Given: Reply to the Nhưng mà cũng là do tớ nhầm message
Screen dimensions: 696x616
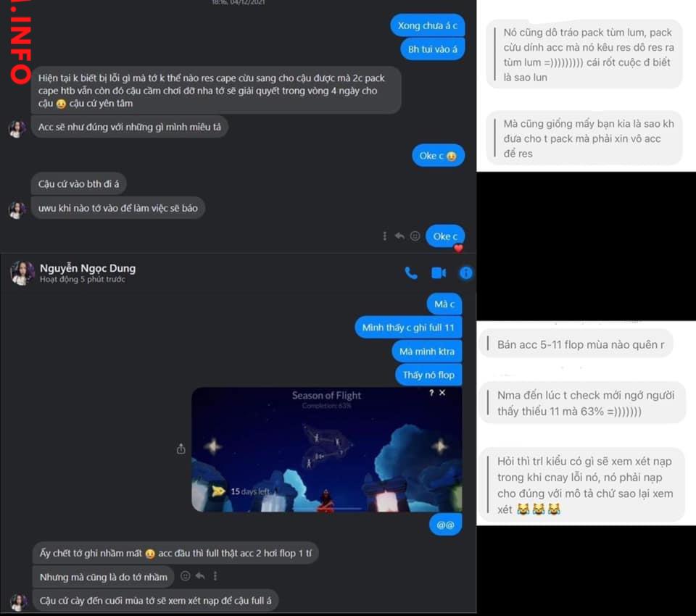Looking at the screenshot, I should (x=200, y=576).
